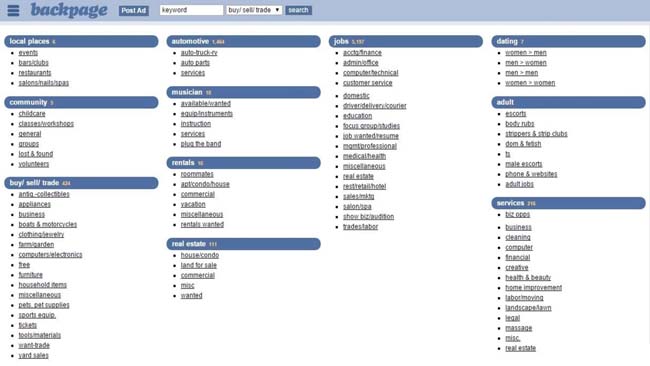Image resolution: width=650 pixels, height=366 pixels.
Task: Open the buy/sell/trade section header
Action: [x=81, y=183]
